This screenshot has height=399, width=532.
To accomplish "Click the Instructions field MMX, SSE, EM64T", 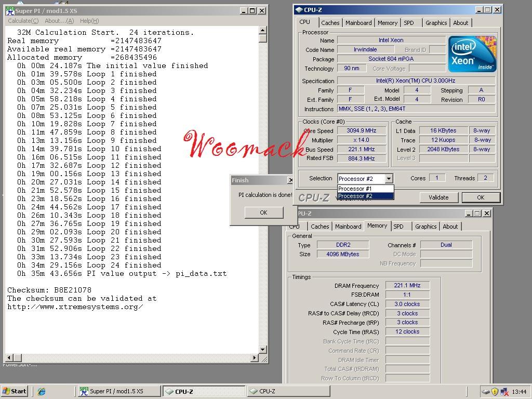I will [x=416, y=109].
